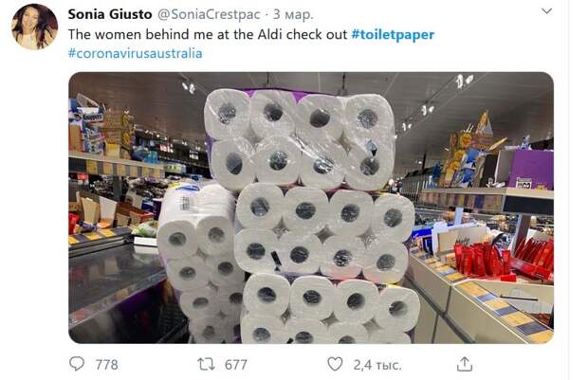This screenshot has width=588, height=380.
Task: Open the @SoniaCrestpac handle link
Action: pos(209,14)
